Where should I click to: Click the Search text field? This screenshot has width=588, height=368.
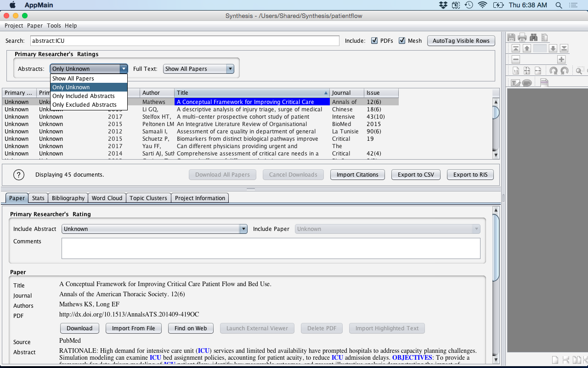[185, 40]
